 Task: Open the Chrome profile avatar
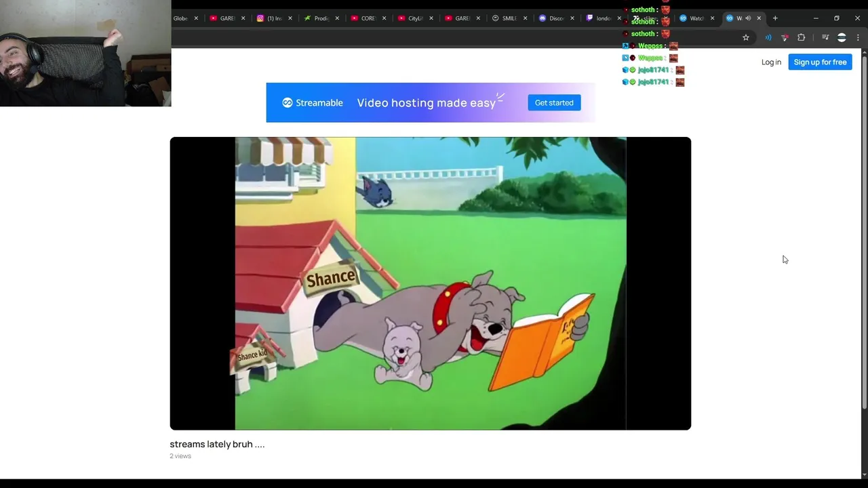point(842,38)
